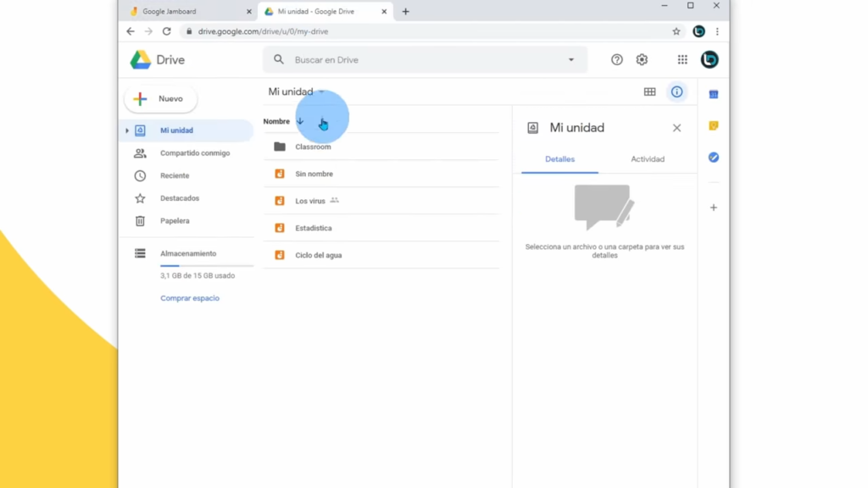Viewport: 868px width, 488px height.
Task: Open the Help question mark icon
Action: point(617,60)
